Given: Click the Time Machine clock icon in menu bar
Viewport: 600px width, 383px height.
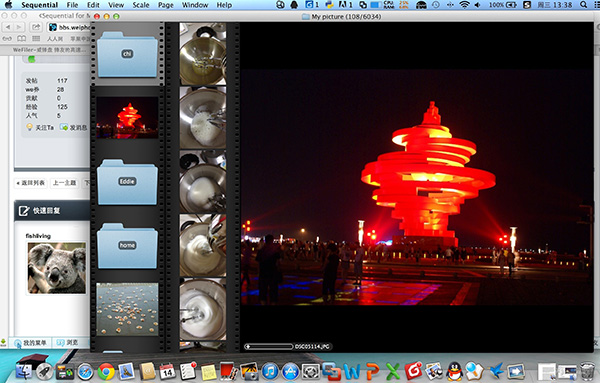Looking at the screenshot, I should (x=435, y=5).
